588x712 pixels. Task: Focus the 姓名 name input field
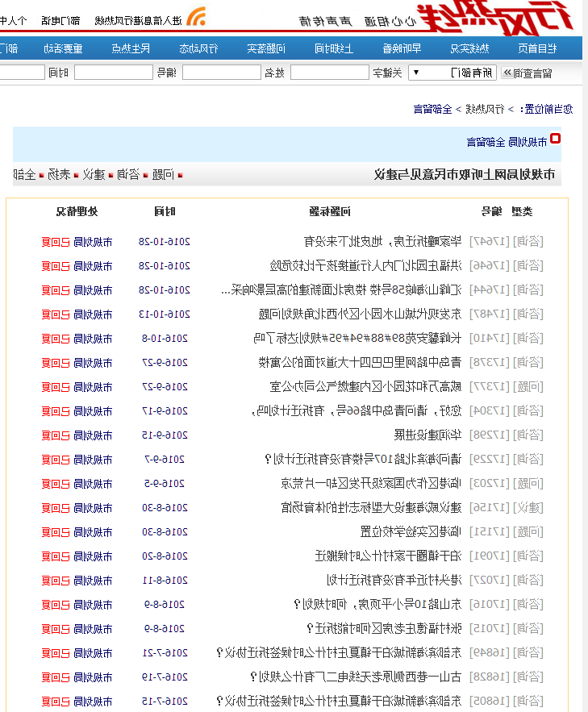[x=222, y=73]
